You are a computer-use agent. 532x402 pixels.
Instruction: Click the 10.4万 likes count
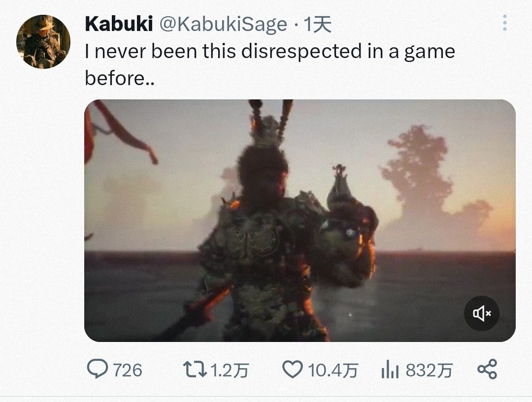(333, 370)
